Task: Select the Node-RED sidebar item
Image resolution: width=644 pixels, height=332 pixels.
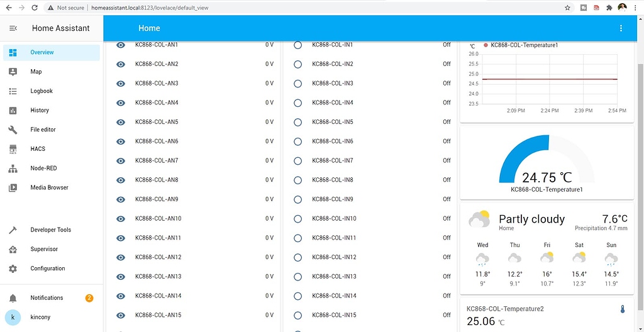Action: coord(52,169)
